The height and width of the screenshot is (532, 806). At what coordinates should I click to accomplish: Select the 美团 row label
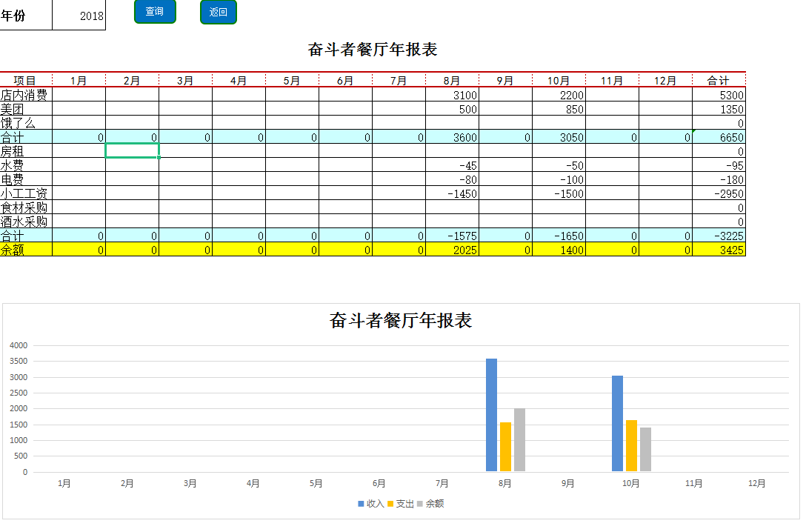tap(26, 108)
